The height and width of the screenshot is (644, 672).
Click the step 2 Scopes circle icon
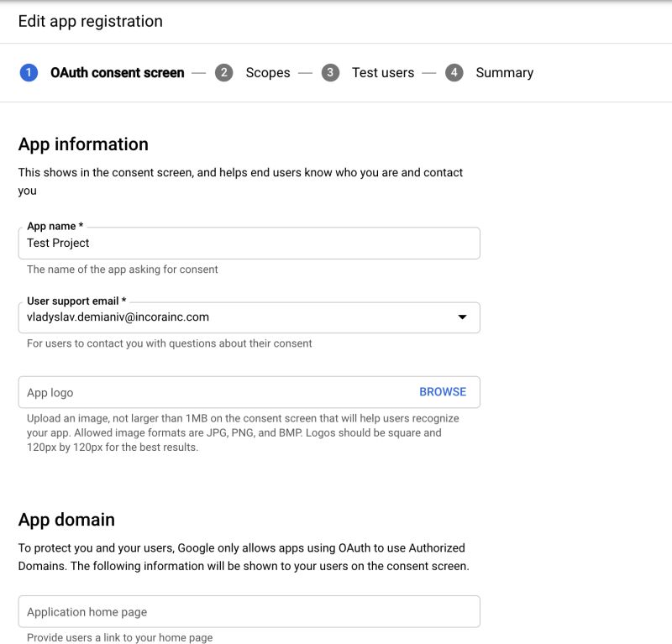click(x=223, y=73)
